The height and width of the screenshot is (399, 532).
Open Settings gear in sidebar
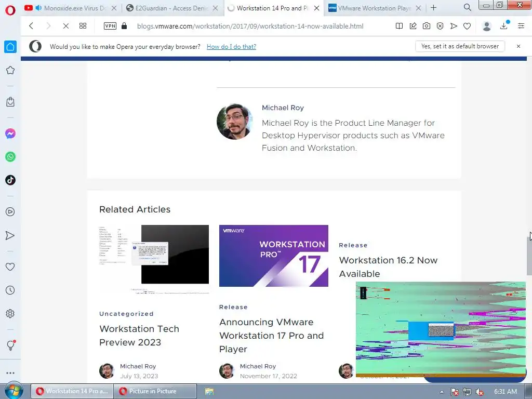click(10, 313)
